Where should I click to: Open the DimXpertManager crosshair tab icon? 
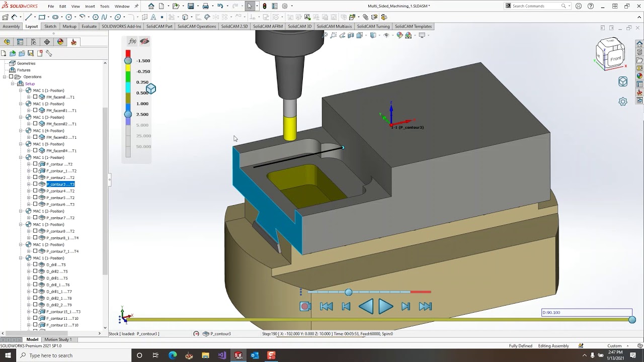tap(47, 42)
